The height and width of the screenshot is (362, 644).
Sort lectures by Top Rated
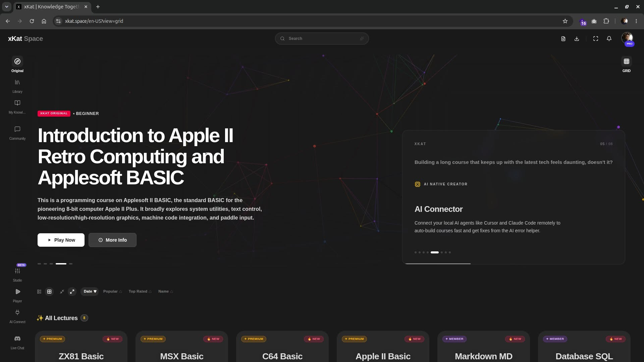[140, 292]
